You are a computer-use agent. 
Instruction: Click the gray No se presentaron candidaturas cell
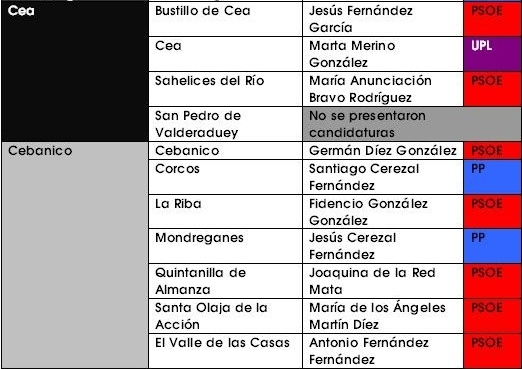[x=412, y=124]
